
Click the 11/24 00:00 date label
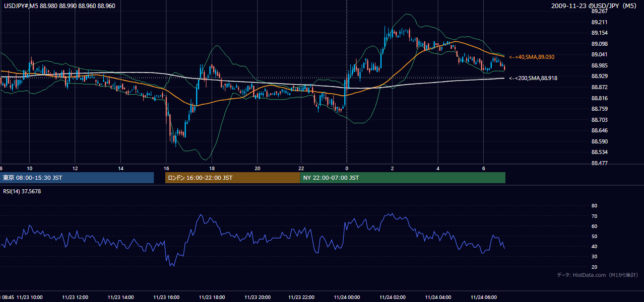coord(347,297)
